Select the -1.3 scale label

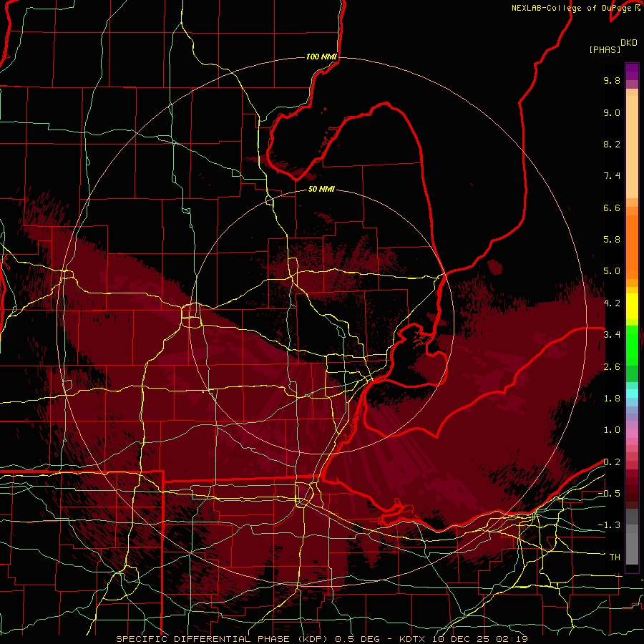pyautogui.click(x=609, y=525)
